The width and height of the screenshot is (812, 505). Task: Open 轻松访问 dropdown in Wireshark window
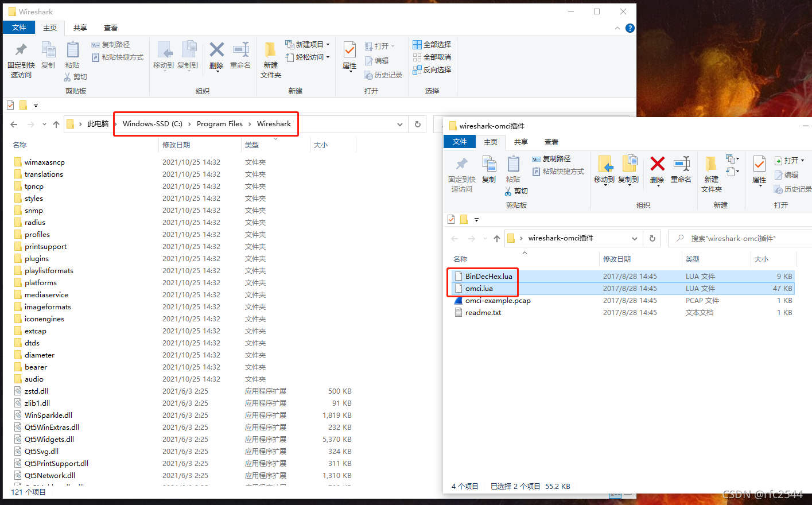tap(308, 57)
